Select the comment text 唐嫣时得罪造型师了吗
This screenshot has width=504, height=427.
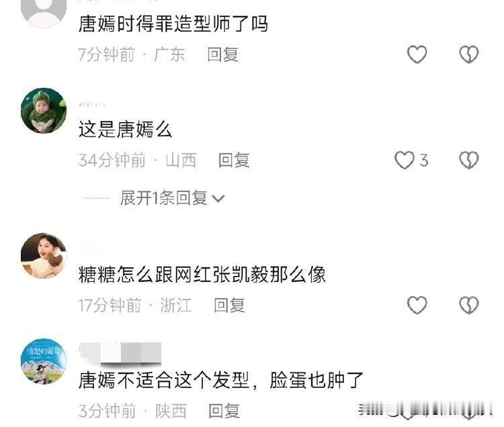[173, 23]
